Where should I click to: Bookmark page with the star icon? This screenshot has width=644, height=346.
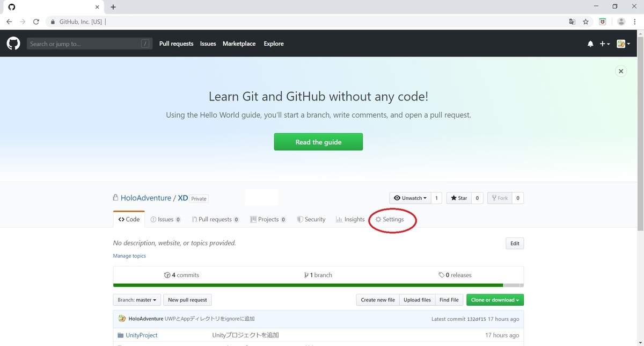[x=586, y=21]
